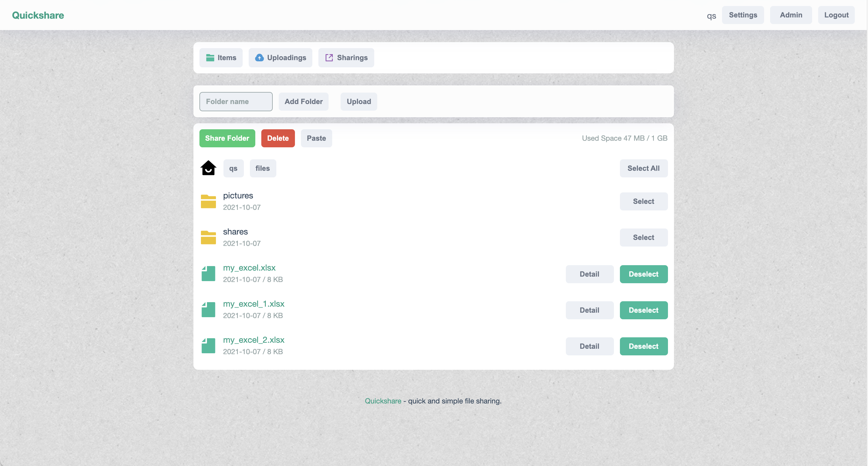Click the Quickshare link in the footer
Image resolution: width=868 pixels, height=466 pixels.
click(383, 401)
